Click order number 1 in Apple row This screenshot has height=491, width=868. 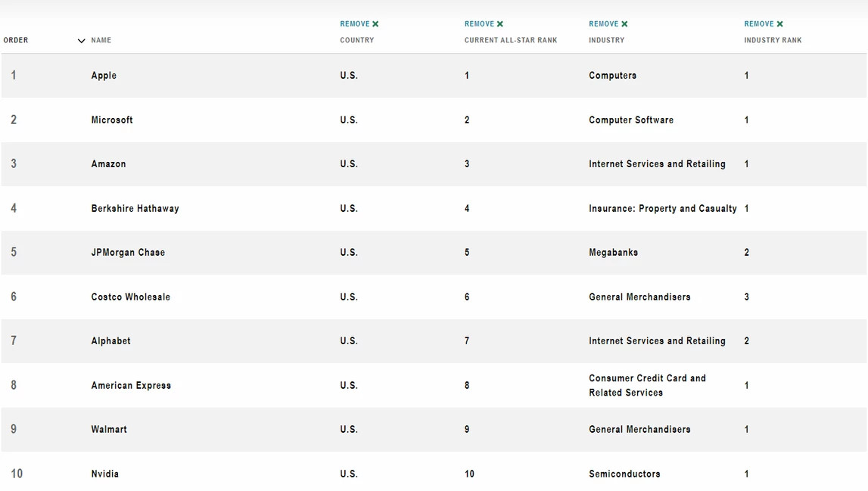(x=14, y=76)
